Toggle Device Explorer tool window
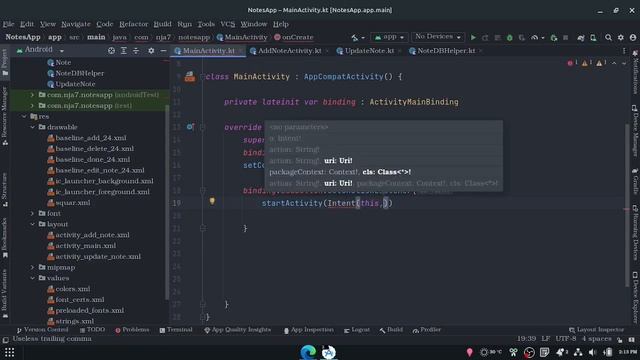This screenshot has height=360, width=640. tap(635, 298)
